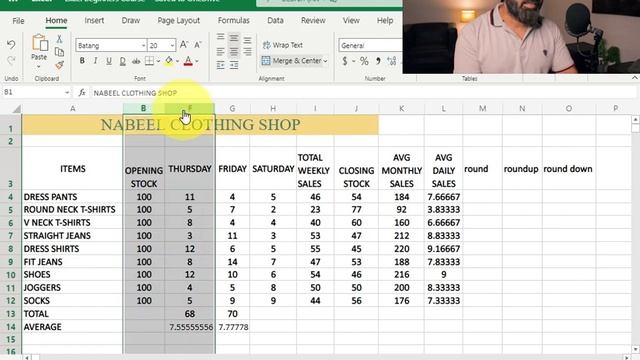The width and height of the screenshot is (640, 360).
Task: Select the column A header
Action: tap(72, 109)
